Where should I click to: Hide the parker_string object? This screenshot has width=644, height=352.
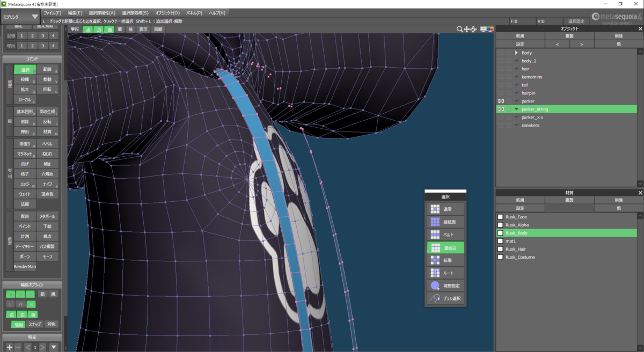501,109
